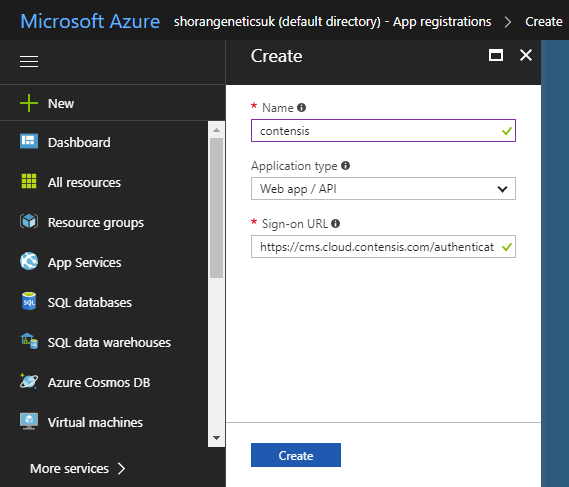
Task: Expand More services chevron
Action: [x=122, y=468]
